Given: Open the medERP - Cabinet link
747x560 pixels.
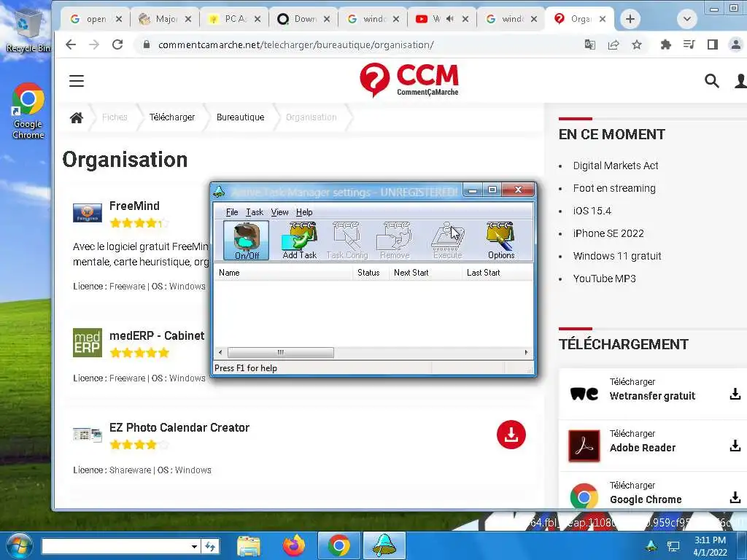Looking at the screenshot, I should [x=157, y=335].
